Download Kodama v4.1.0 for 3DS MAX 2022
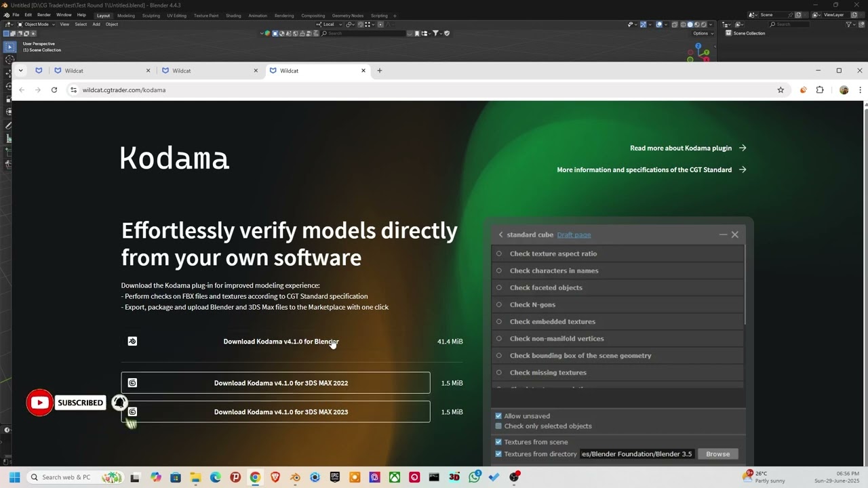868x488 pixels. [x=275, y=383]
